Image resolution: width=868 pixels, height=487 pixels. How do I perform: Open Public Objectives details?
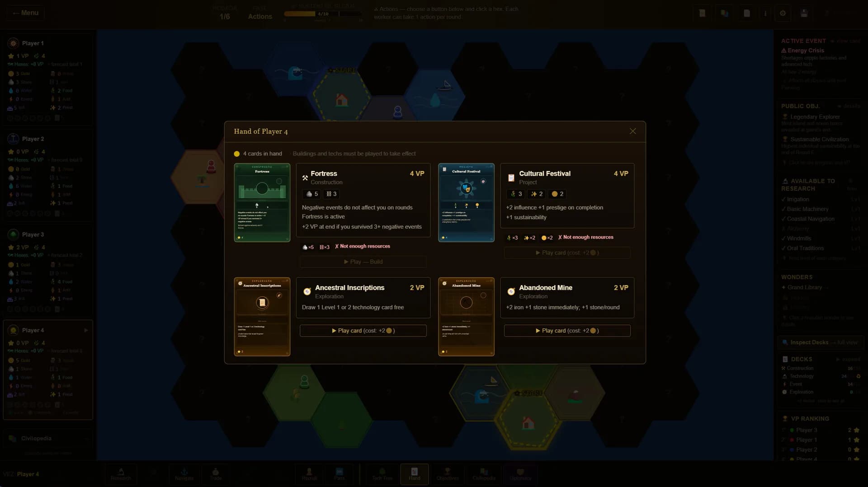[849, 106]
